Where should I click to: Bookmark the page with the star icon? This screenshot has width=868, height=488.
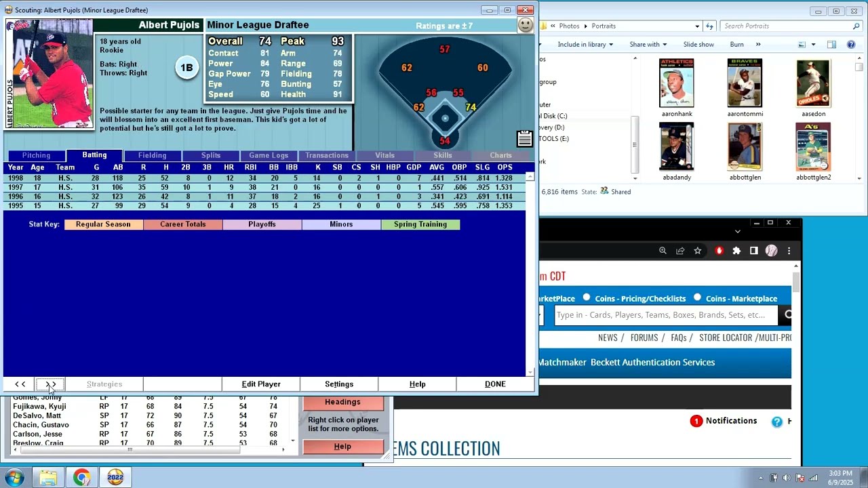point(698,251)
